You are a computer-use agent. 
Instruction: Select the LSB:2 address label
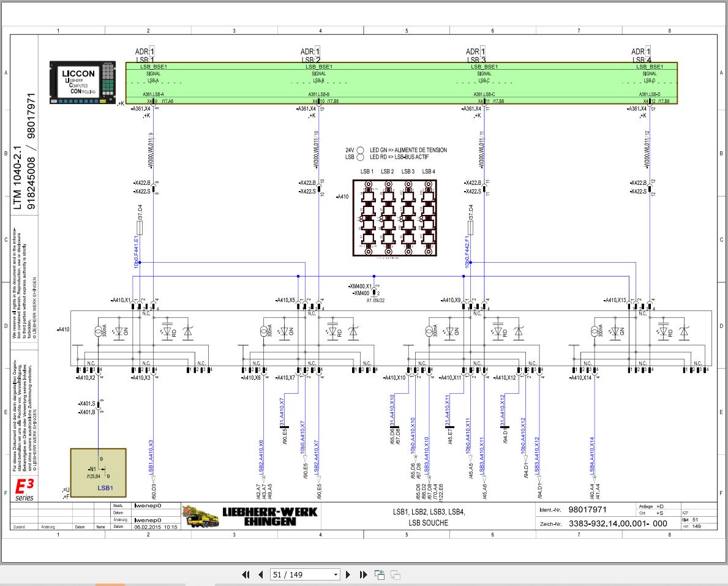pyautogui.click(x=310, y=60)
